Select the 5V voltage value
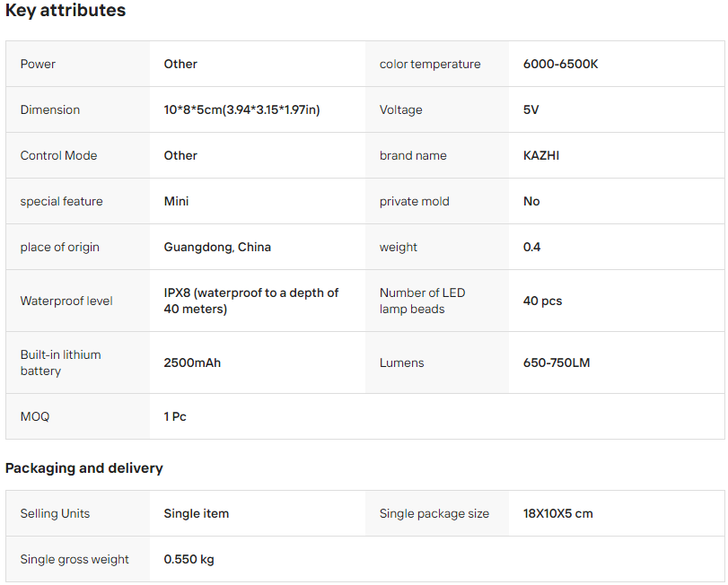 [x=531, y=109]
